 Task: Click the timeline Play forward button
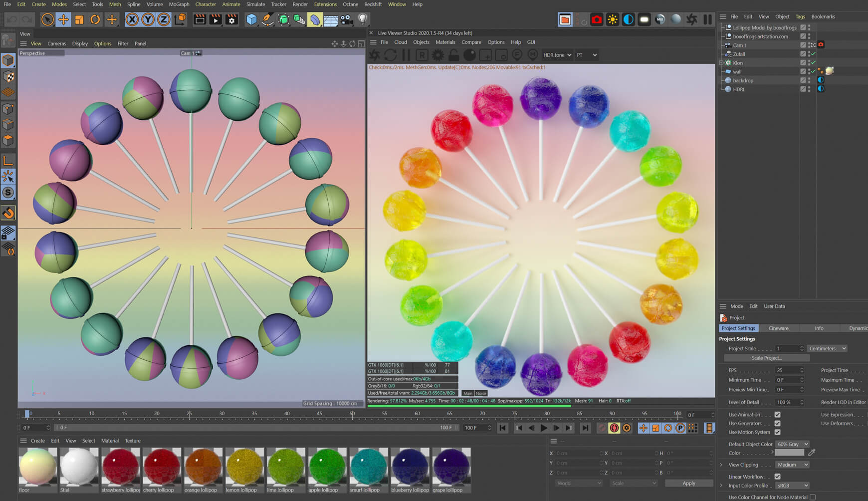pyautogui.click(x=544, y=428)
